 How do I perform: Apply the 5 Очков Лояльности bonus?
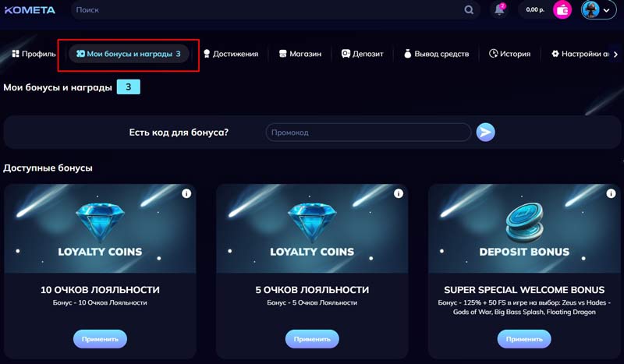pos(312,339)
